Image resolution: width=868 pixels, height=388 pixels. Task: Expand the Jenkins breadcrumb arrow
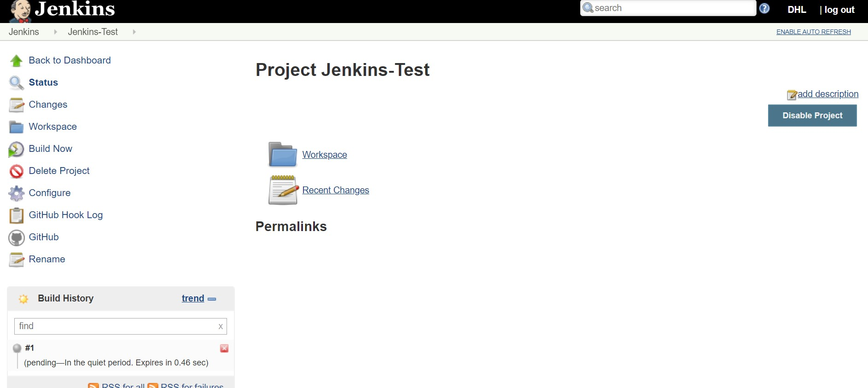[x=55, y=32]
